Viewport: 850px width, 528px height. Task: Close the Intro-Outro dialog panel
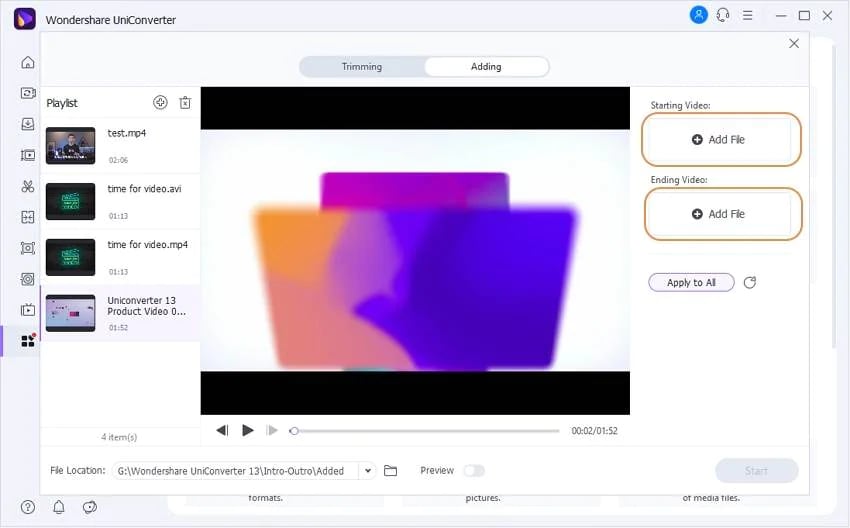coord(794,43)
